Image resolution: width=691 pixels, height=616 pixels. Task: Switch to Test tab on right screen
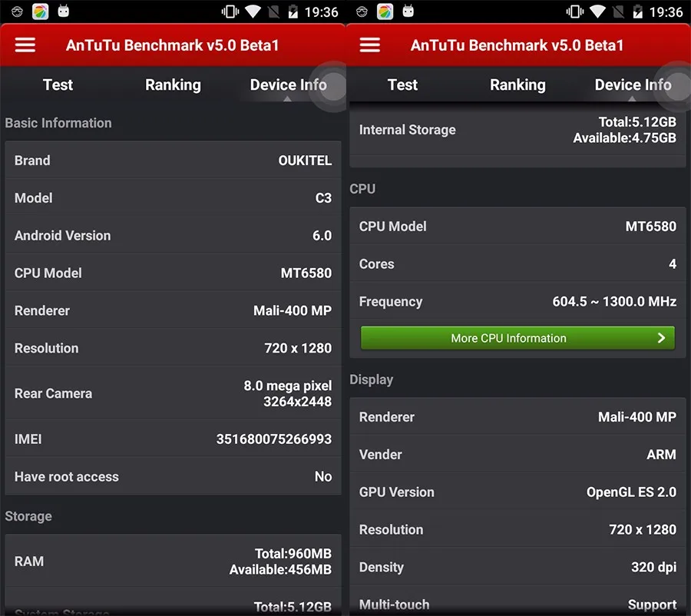[402, 84]
